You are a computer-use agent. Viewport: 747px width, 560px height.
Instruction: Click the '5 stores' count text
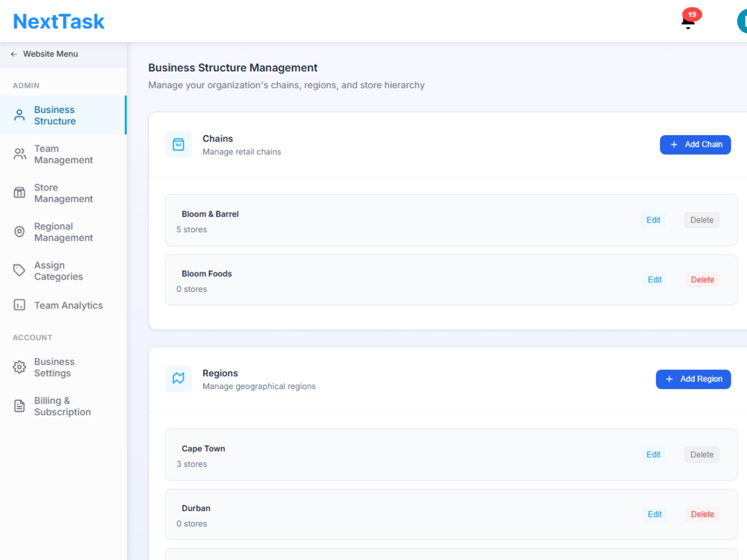[192, 229]
